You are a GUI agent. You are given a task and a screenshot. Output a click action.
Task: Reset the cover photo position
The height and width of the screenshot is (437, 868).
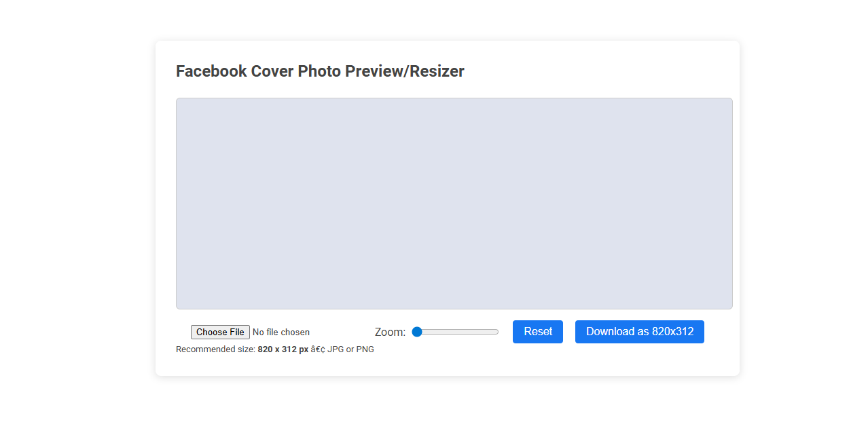[x=537, y=332]
